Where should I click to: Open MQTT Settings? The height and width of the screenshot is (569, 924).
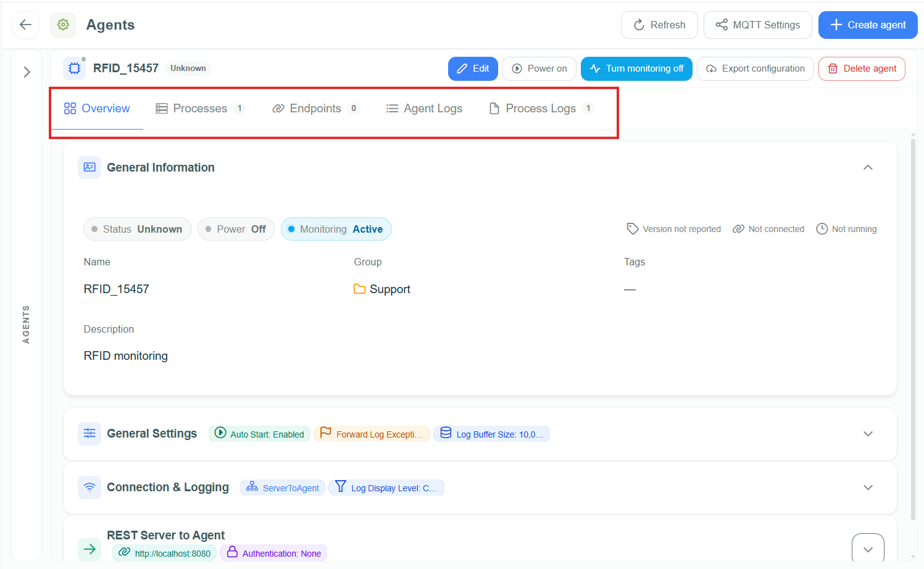coord(758,25)
